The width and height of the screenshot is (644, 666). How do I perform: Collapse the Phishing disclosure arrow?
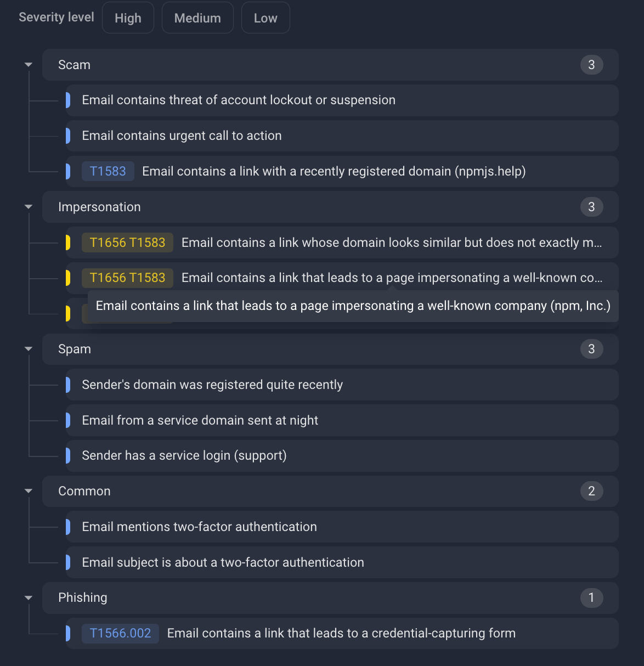click(x=28, y=597)
